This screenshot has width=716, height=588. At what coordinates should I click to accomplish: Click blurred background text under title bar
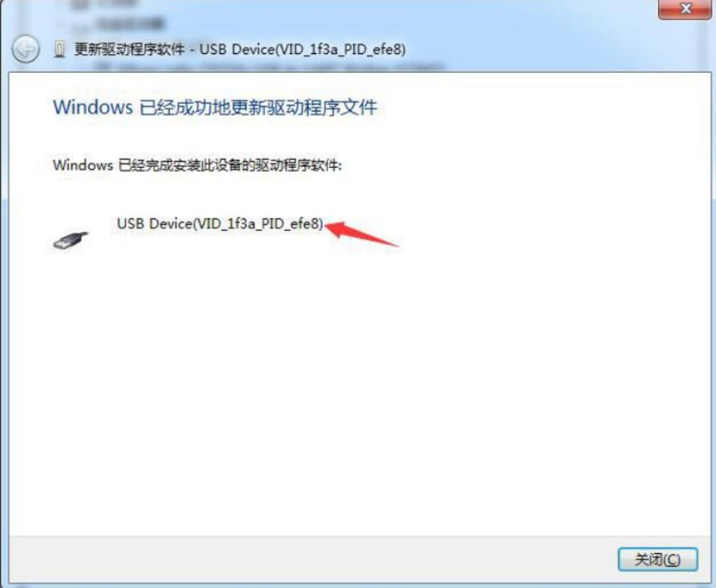(269, 67)
